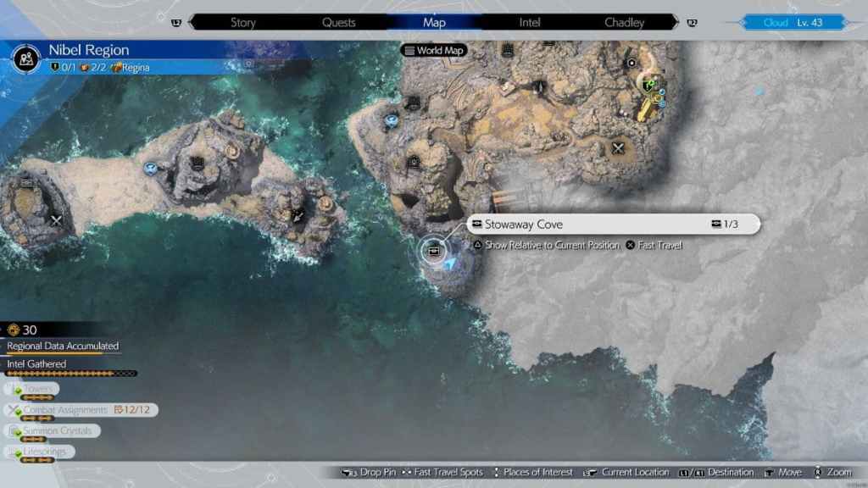Select the cage marker beside World Map

coord(507,51)
